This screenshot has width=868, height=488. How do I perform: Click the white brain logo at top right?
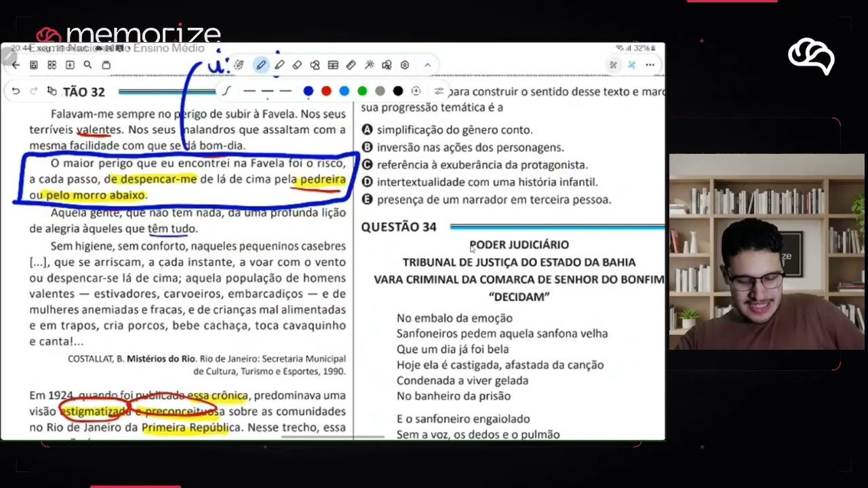coord(811,57)
